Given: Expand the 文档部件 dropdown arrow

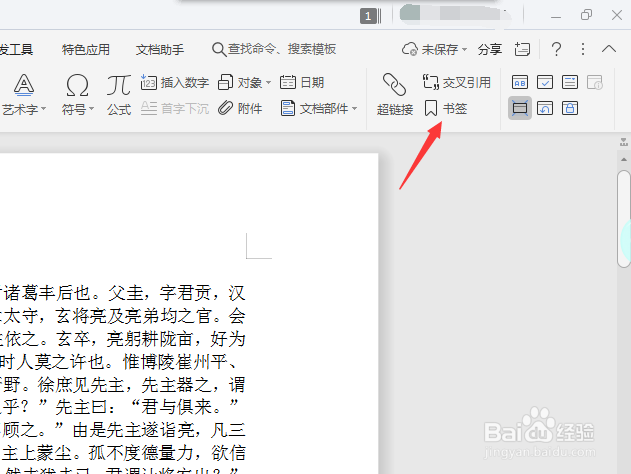Looking at the screenshot, I should click(355, 109).
